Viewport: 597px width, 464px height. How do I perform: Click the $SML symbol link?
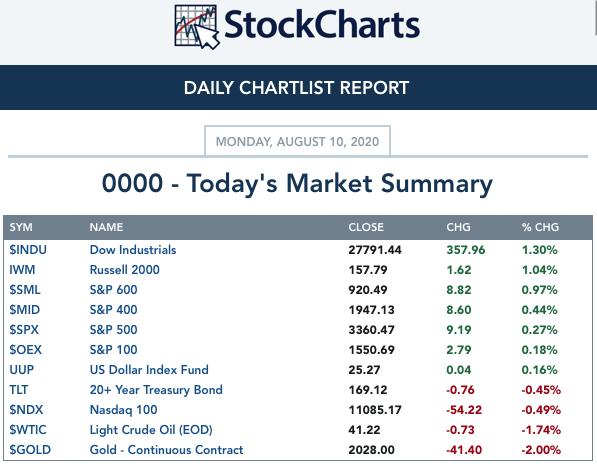25,290
